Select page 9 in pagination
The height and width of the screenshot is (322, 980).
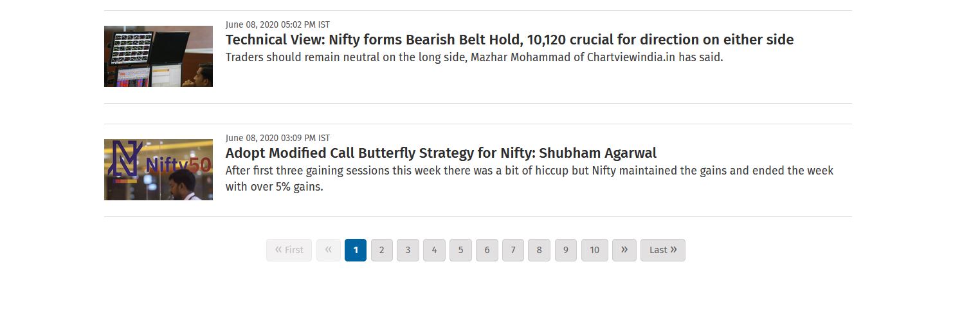point(565,250)
